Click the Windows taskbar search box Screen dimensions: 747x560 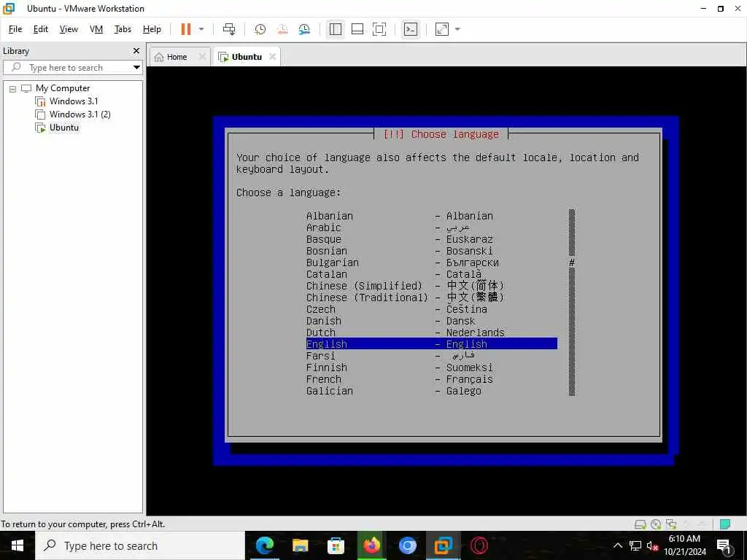click(x=140, y=545)
